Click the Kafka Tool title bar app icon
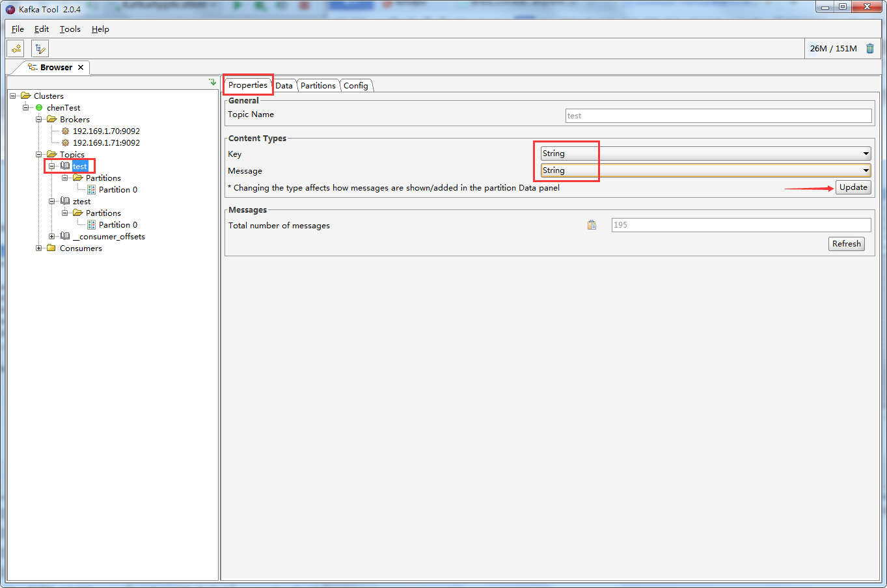887x588 pixels. click(10, 9)
